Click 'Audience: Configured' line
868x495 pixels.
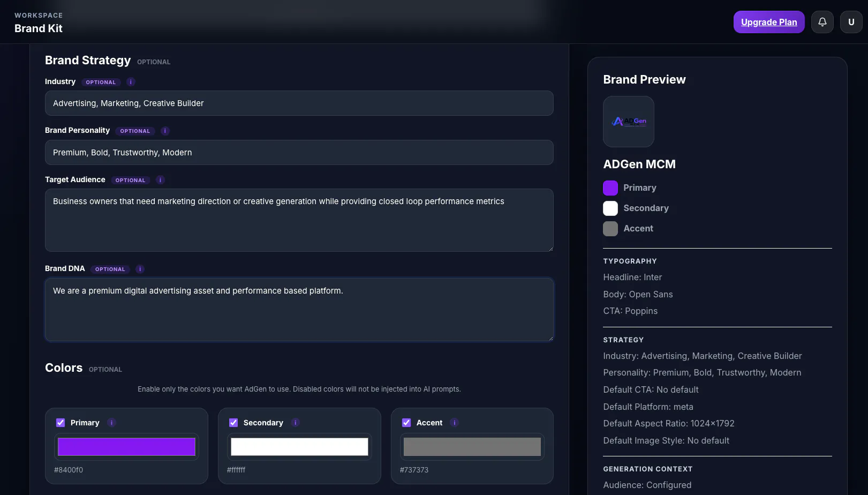tap(647, 485)
